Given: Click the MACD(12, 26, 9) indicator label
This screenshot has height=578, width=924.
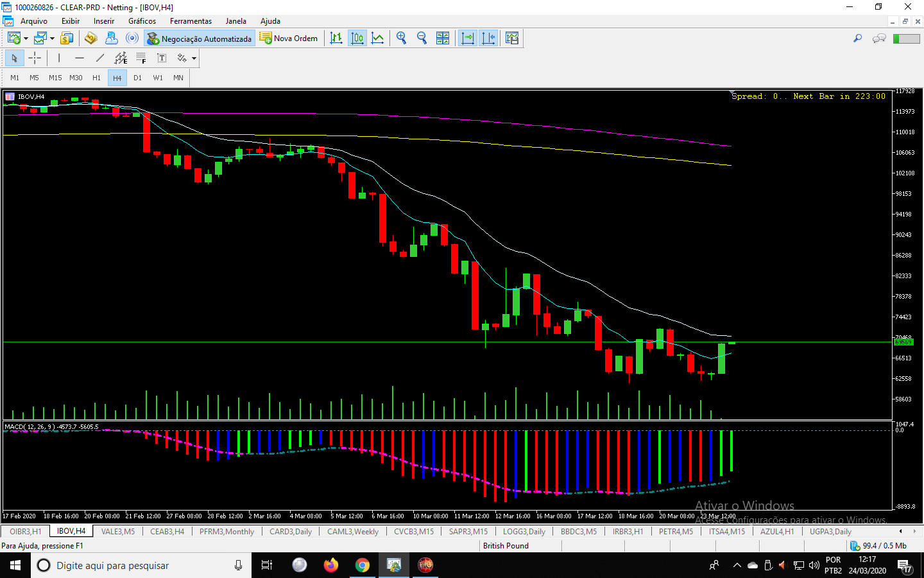Looking at the screenshot, I should click(52, 426).
